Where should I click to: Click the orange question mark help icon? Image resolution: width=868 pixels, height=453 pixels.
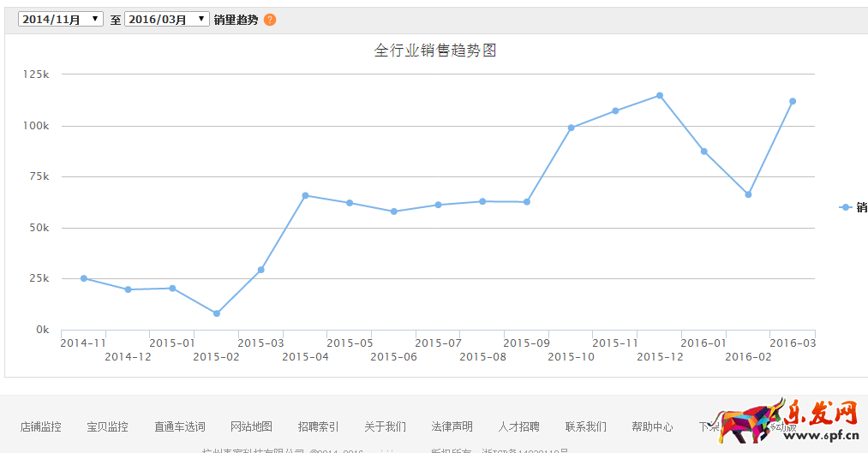click(270, 20)
